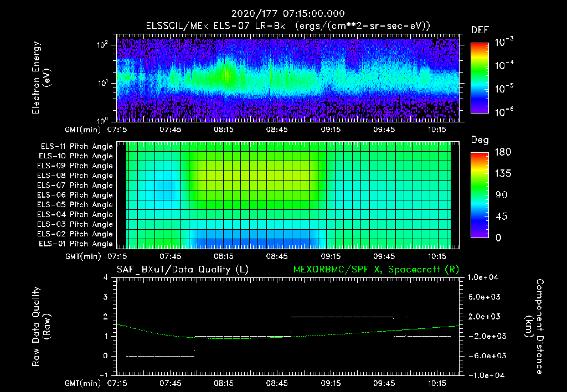Select the 0 value on the Deg color scale
This screenshot has width=567, height=392.
click(498, 238)
